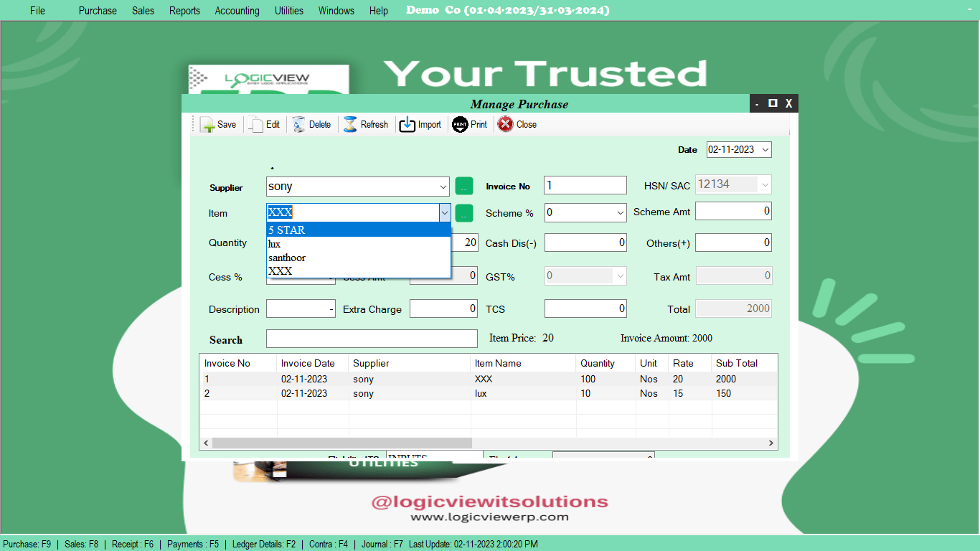This screenshot has height=551, width=980.
Task: Open the Help menu
Action: tap(379, 11)
